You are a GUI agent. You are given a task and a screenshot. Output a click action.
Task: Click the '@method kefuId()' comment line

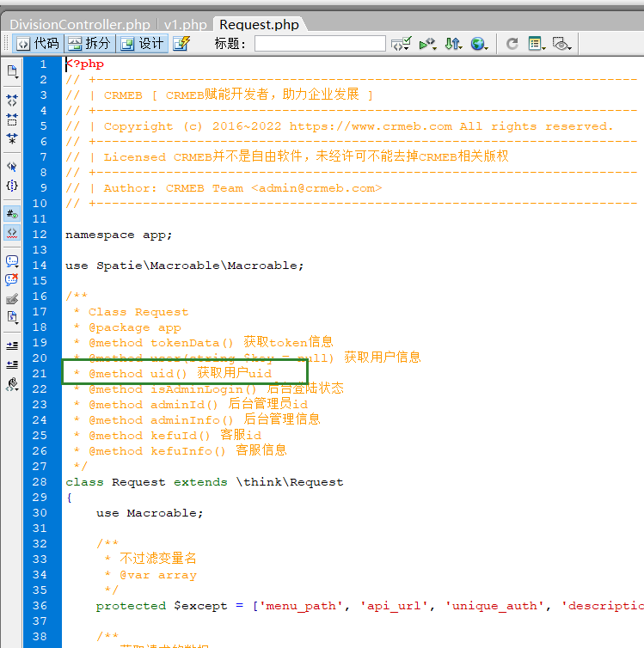point(168,435)
